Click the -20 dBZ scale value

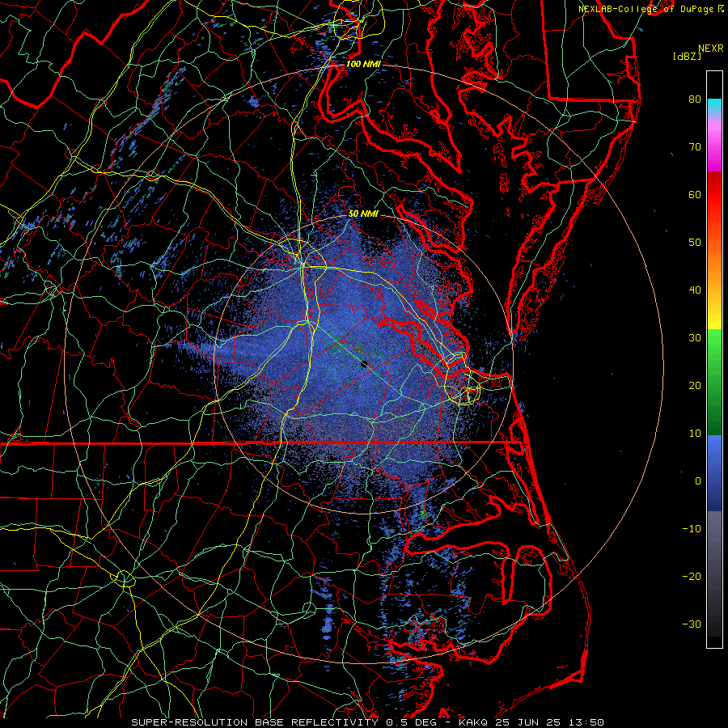(x=692, y=577)
